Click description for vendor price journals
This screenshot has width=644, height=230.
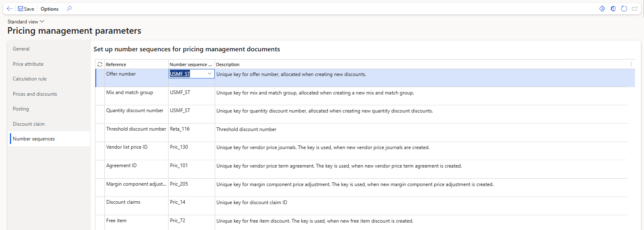point(323,147)
